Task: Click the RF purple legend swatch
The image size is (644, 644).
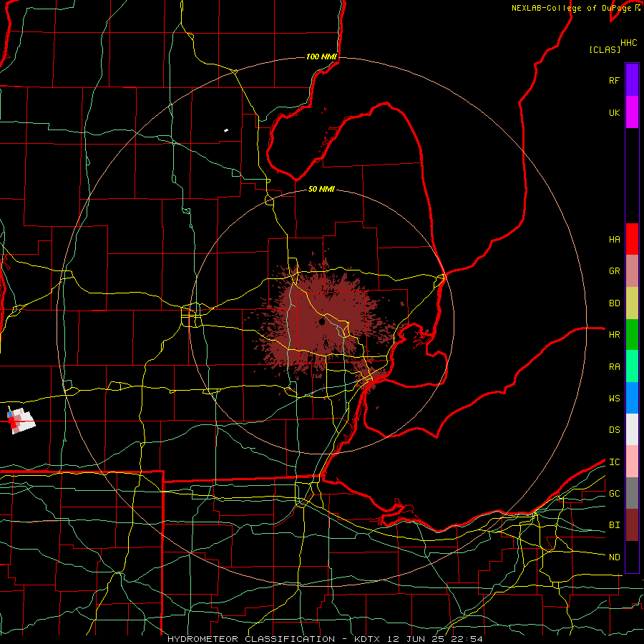Action: [x=632, y=80]
